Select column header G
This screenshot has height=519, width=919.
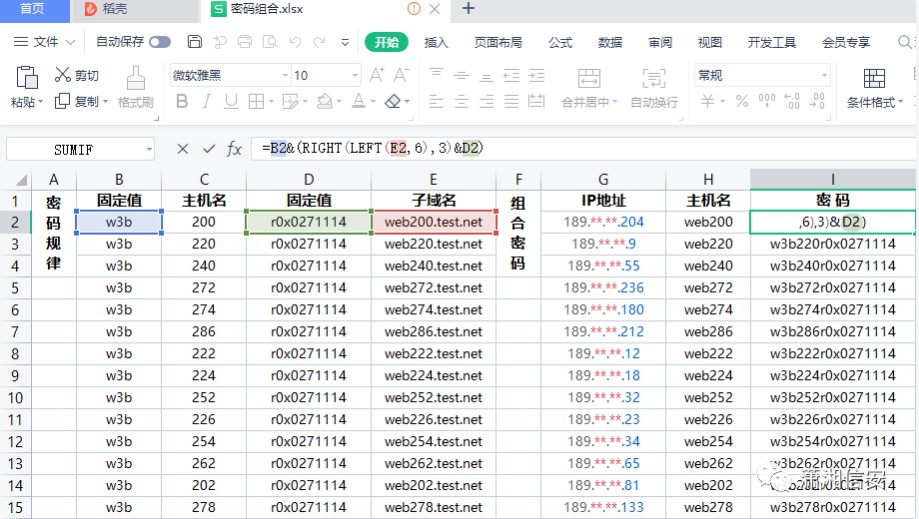(603, 180)
